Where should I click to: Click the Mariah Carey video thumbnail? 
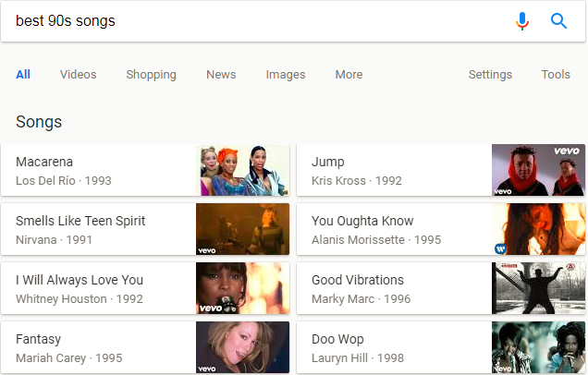242,347
